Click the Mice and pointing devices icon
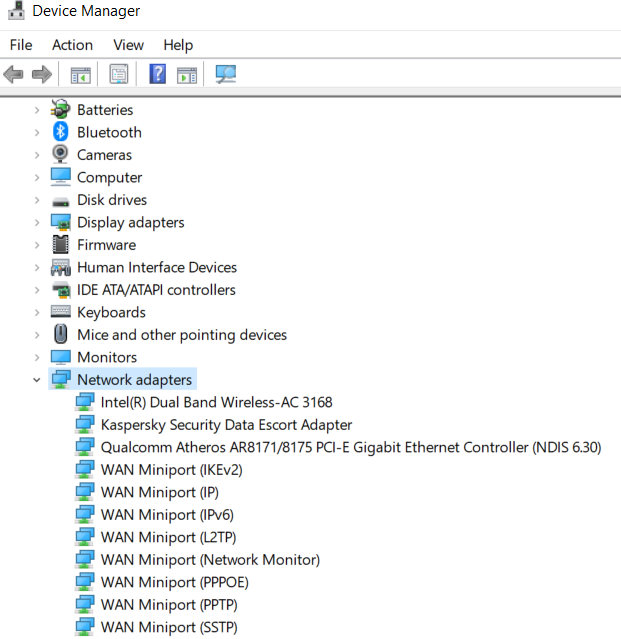The width and height of the screenshot is (621, 639). [61, 334]
